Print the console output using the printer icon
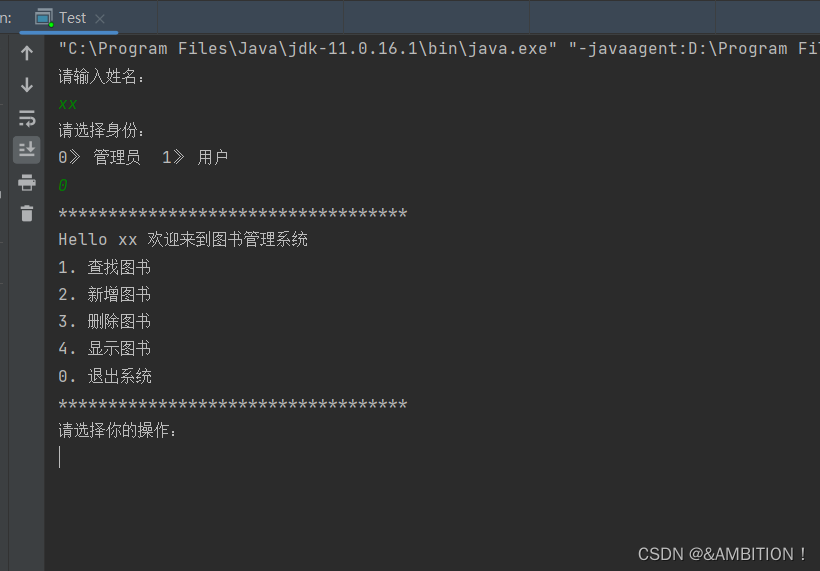Screen dimensions: 820x571 pos(27,182)
